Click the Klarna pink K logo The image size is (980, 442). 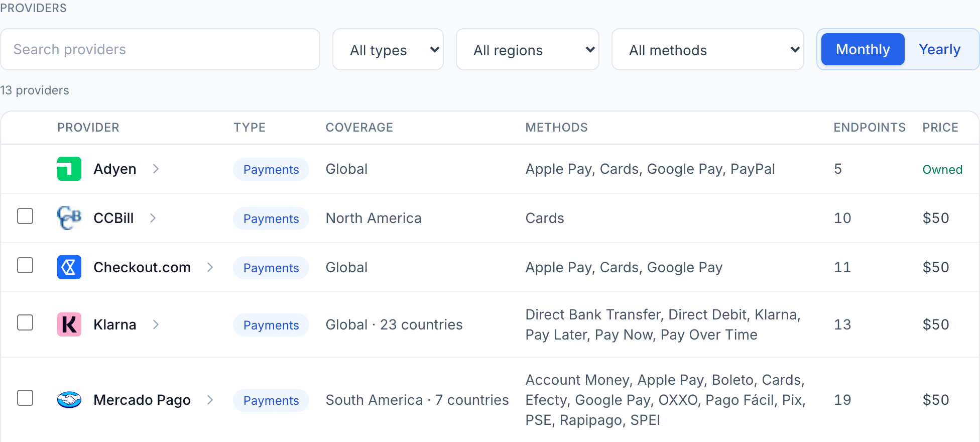click(x=69, y=324)
